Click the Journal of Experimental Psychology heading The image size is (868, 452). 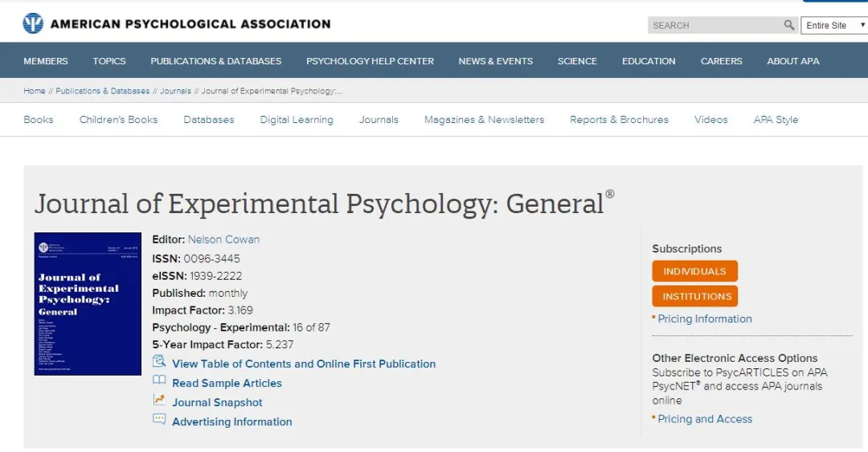(x=324, y=203)
